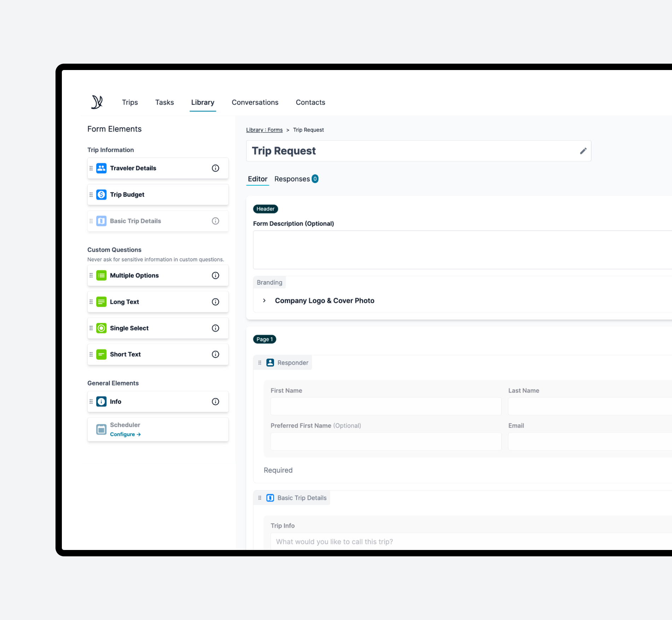Open info icon for Traveler Details

(215, 168)
